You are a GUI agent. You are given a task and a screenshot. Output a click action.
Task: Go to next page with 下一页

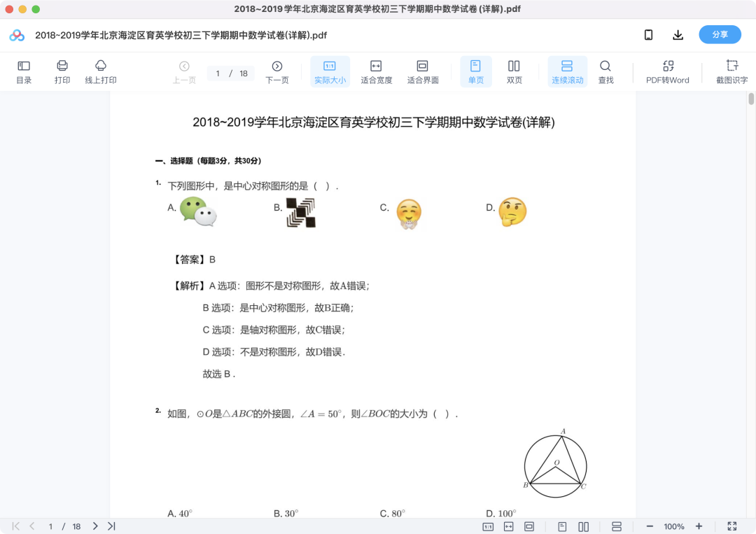click(277, 72)
